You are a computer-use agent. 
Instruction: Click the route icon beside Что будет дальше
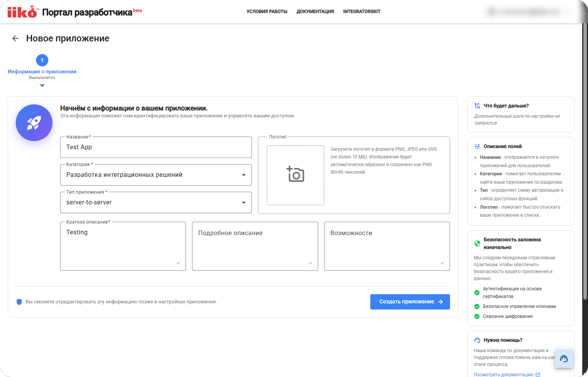pyautogui.click(x=477, y=106)
